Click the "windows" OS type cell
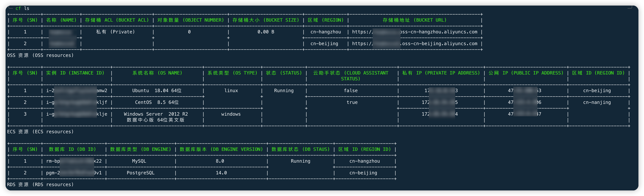This screenshot has width=644, height=196. click(x=231, y=114)
